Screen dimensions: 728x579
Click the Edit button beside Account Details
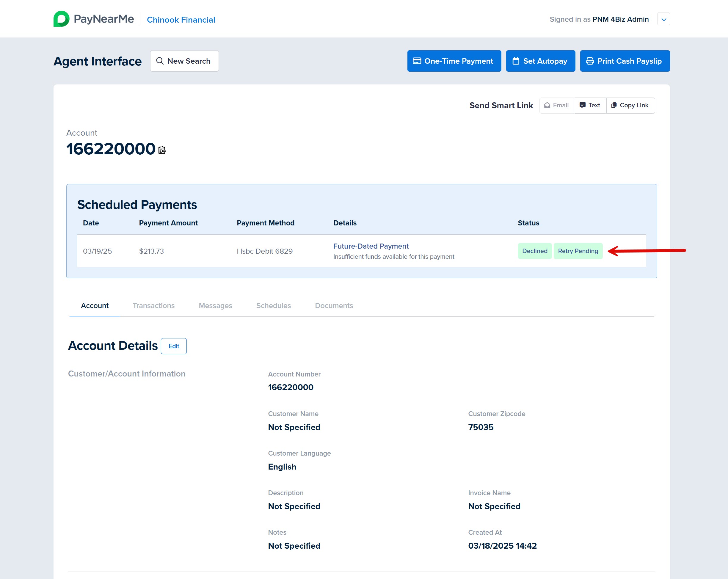[174, 346]
